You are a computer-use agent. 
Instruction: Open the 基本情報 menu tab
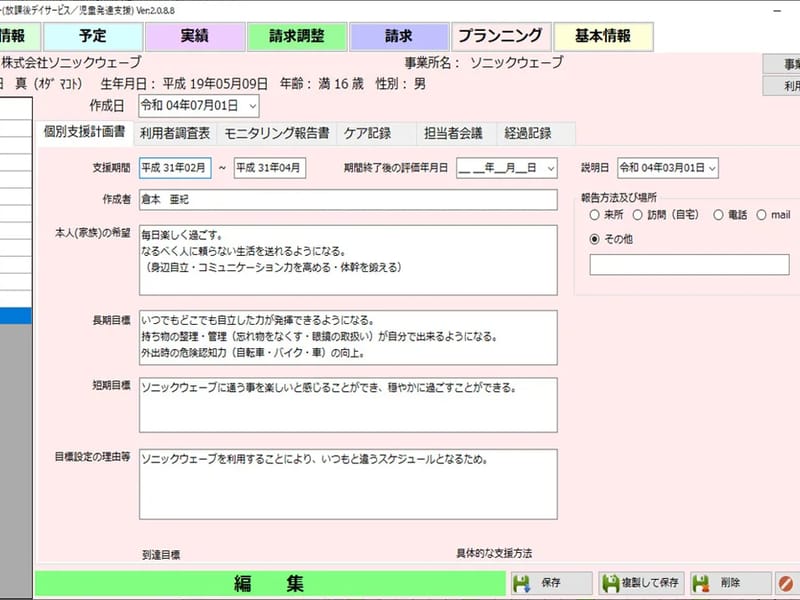(603, 36)
